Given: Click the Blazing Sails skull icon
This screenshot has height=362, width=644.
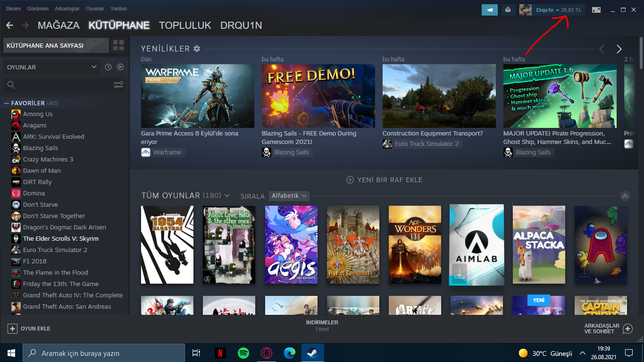Looking at the screenshot, I should pos(16,148).
